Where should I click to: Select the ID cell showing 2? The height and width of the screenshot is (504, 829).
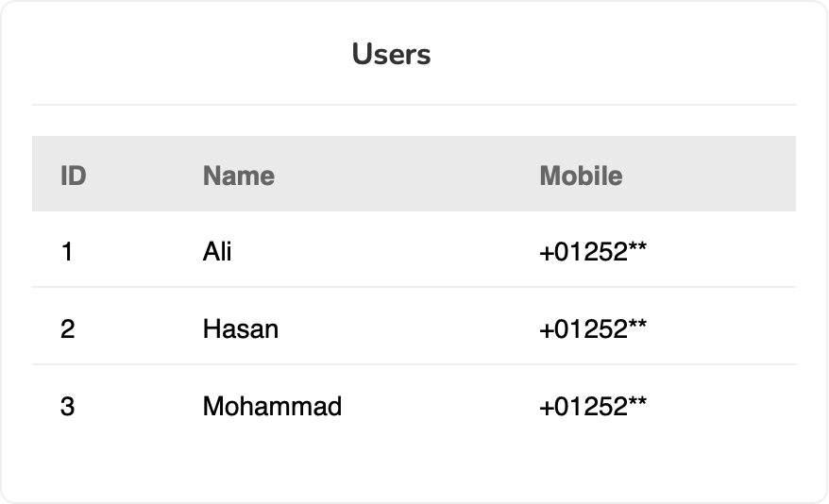[x=66, y=329]
